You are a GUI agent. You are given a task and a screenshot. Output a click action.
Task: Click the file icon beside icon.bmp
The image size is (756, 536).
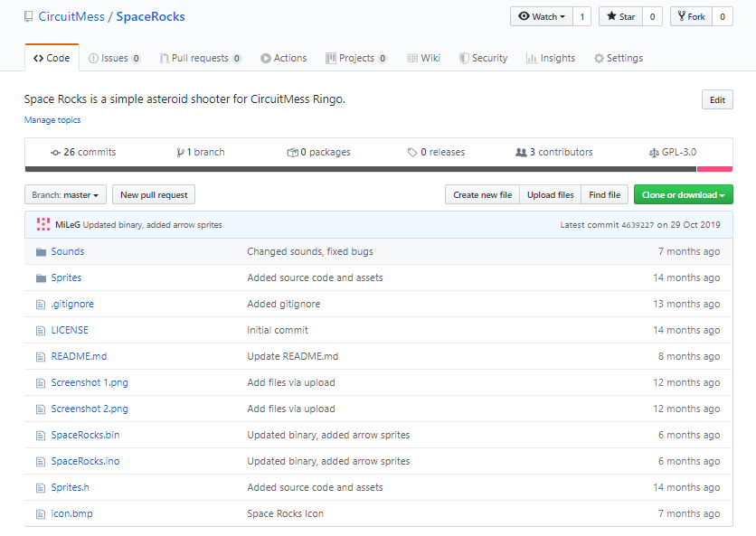pyautogui.click(x=41, y=513)
